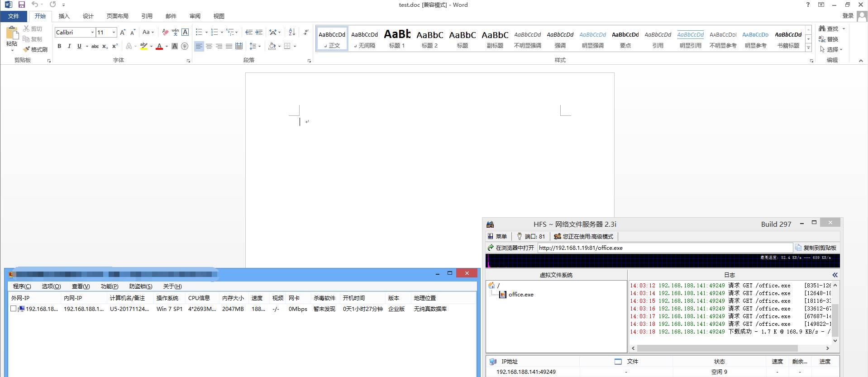
Task: Sort the text with the A-Z icon
Action: point(292,32)
